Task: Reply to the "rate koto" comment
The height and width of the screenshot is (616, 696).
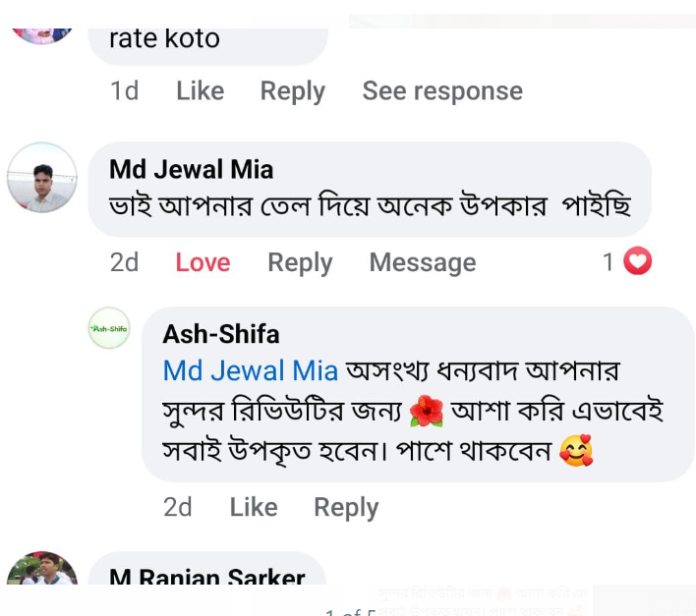Action: point(292,91)
